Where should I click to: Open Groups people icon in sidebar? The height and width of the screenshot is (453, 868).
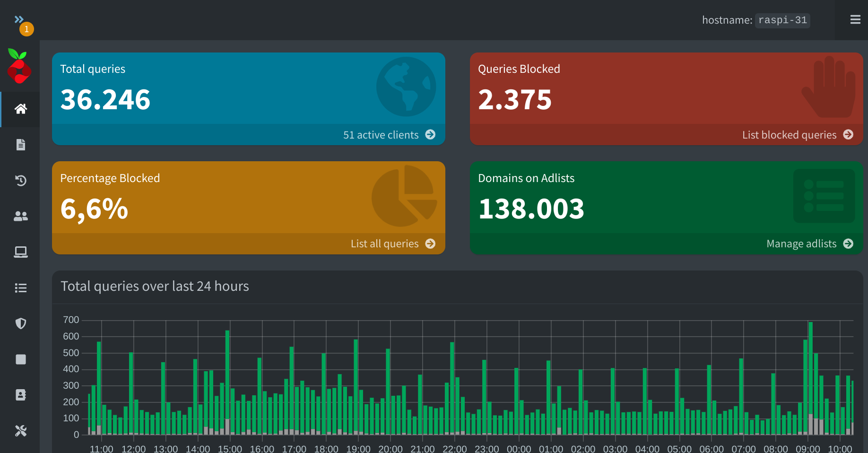pyautogui.click(x=20, y=216)
